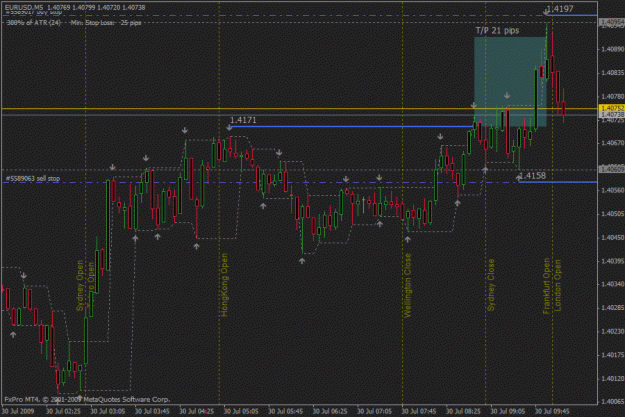Click the '30 Jul 09:05' time axis label

click(507, 411)
